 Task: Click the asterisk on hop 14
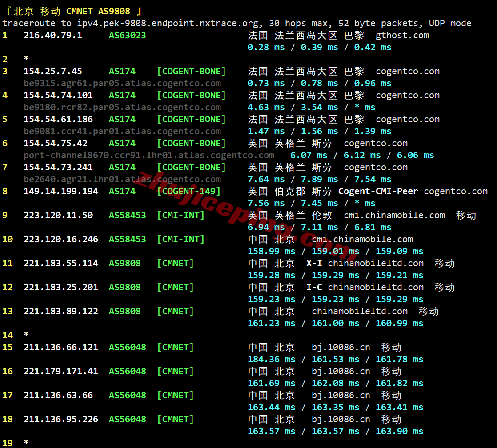pos(26,335)
